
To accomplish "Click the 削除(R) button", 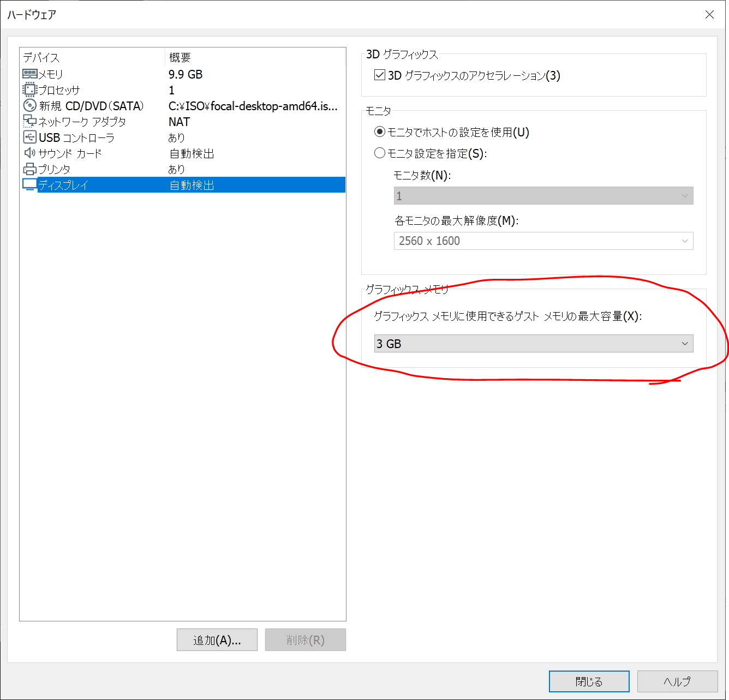I will [x=306, y=640].
